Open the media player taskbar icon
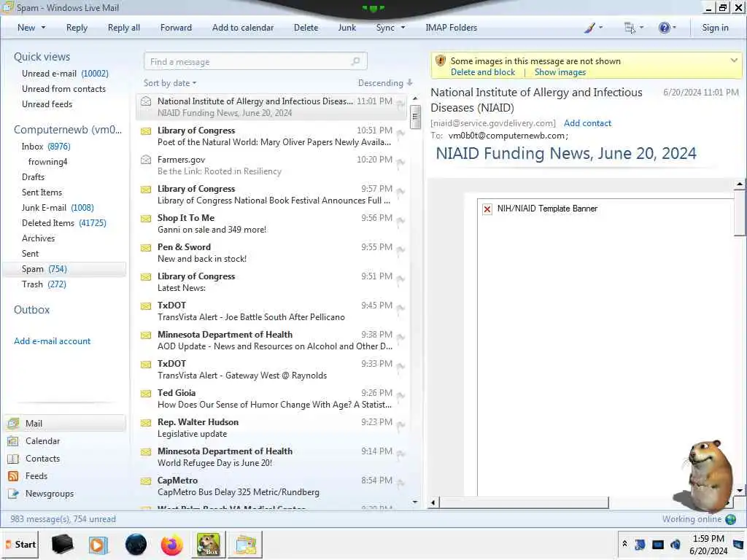This screenshot has height=560, width=747. click(98, 545)
